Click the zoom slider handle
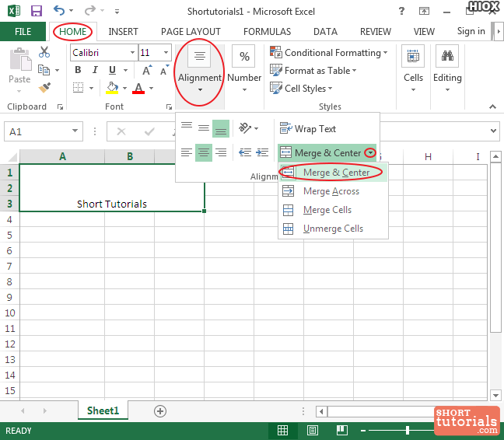This screenshot has width=504, height=440. click(x=408, y=430)
